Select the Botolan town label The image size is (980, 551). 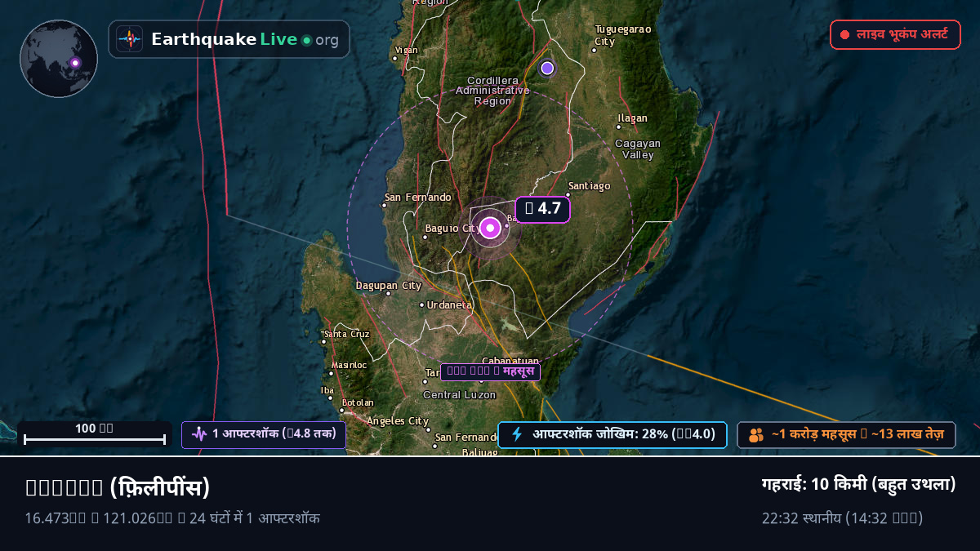click(x=358, y=402)
